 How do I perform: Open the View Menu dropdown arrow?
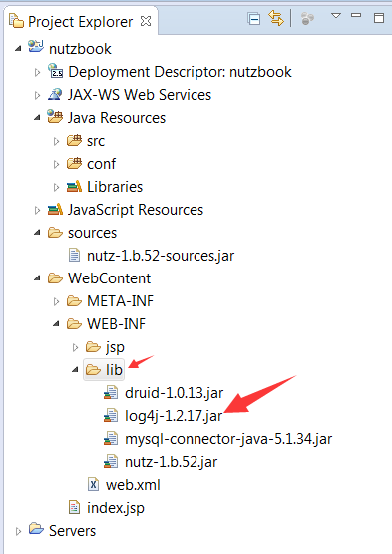tap(336, 16)
